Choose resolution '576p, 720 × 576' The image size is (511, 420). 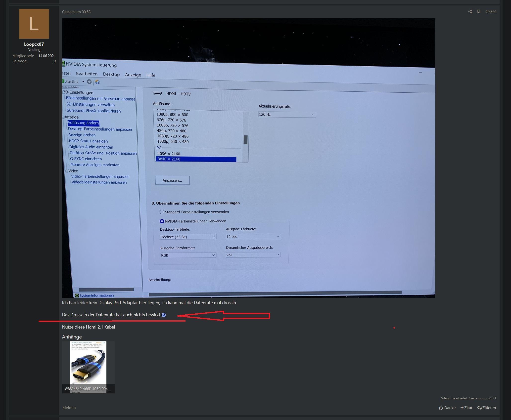pos(171,120)
